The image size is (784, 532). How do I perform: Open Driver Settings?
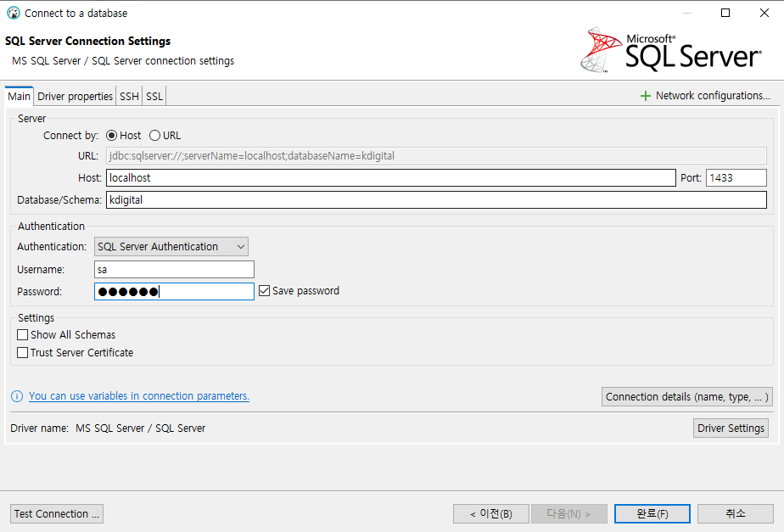tap(731, 428)
